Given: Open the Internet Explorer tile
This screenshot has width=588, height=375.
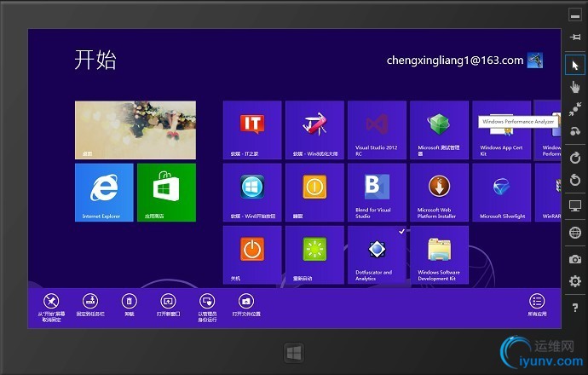Looking at the screenshot, I should [x=104, y=193].
